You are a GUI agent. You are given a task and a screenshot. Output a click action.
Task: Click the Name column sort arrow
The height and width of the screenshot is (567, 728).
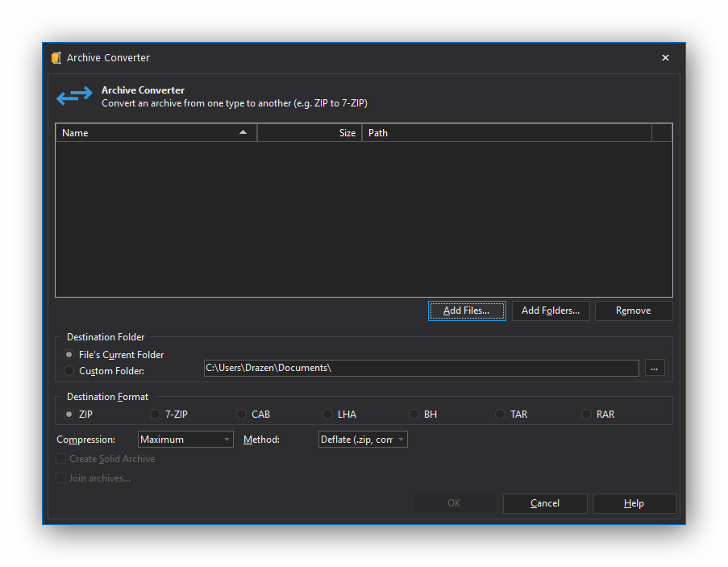point(243,132)
